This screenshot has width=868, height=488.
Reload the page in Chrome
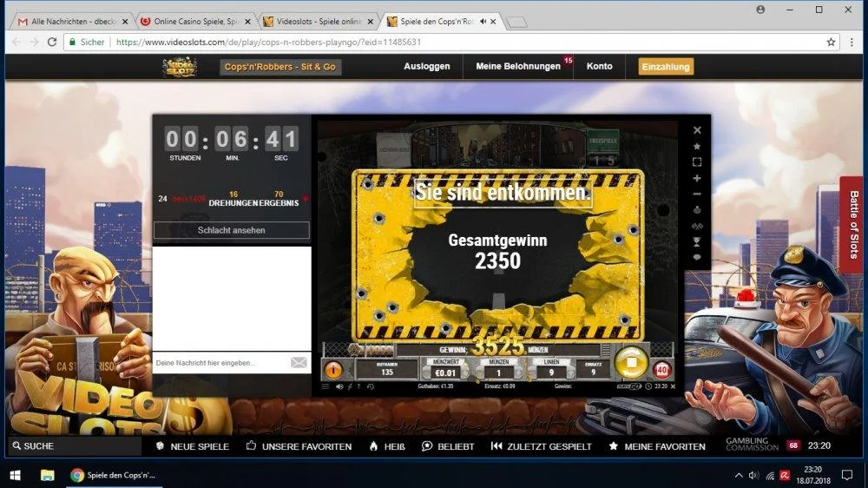tap(52, 42)
